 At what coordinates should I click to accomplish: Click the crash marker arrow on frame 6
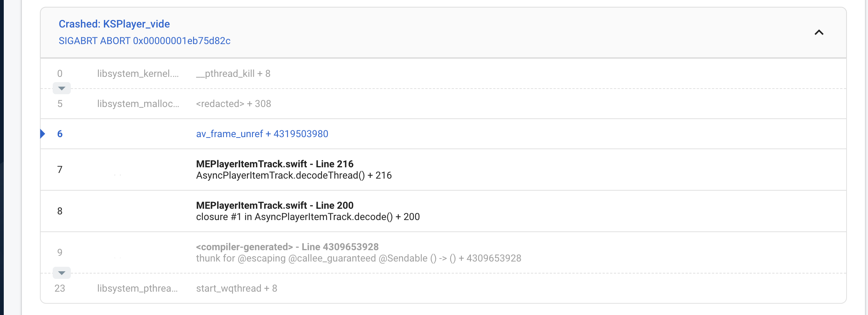[43, 133]
